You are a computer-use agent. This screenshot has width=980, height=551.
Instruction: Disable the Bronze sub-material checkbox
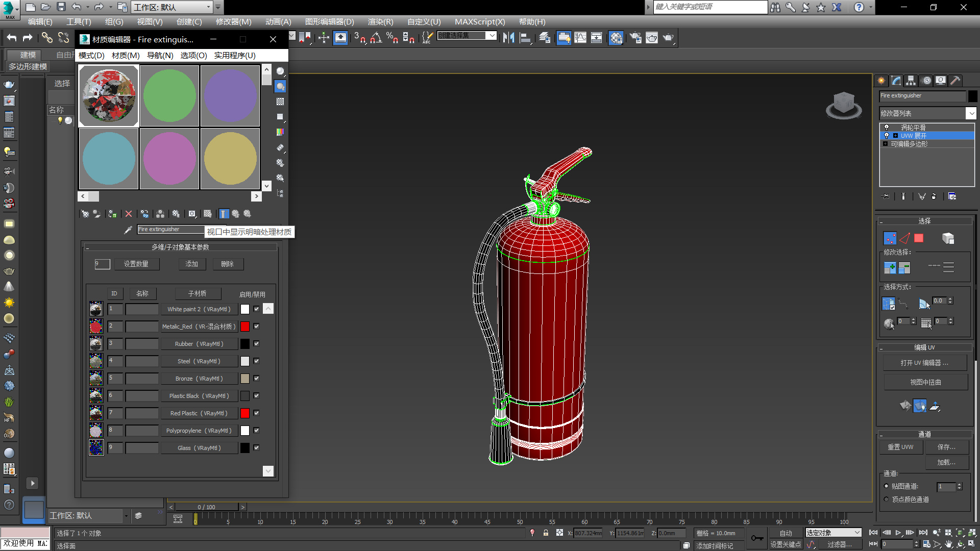256,379
